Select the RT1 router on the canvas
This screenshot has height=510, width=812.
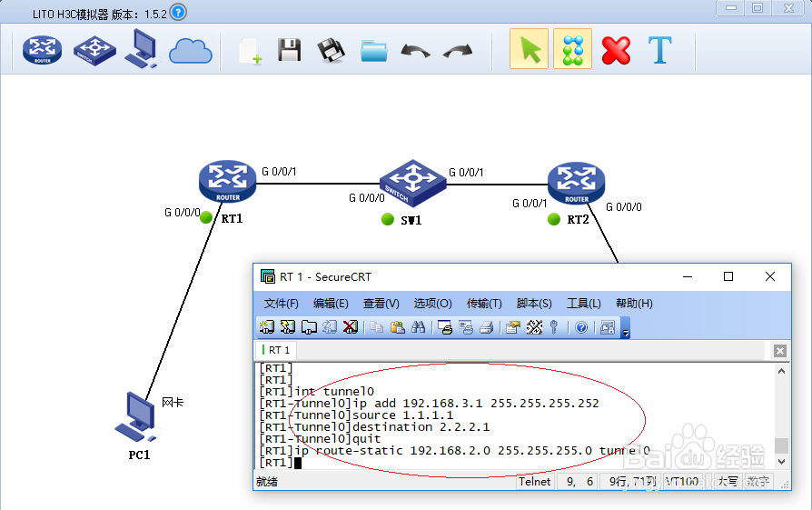(x=228, y=181)
